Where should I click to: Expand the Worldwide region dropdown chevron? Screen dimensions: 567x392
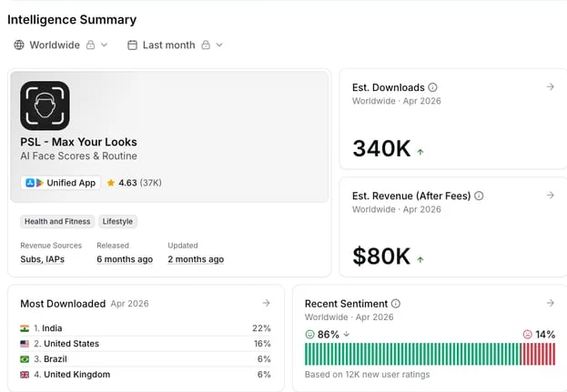[x=104, y=45]
